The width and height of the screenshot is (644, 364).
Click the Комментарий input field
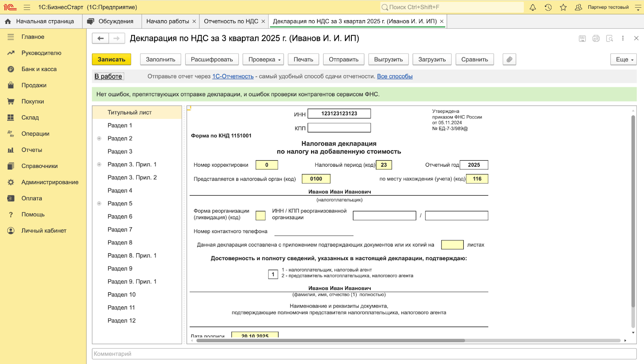click(364, 354)
